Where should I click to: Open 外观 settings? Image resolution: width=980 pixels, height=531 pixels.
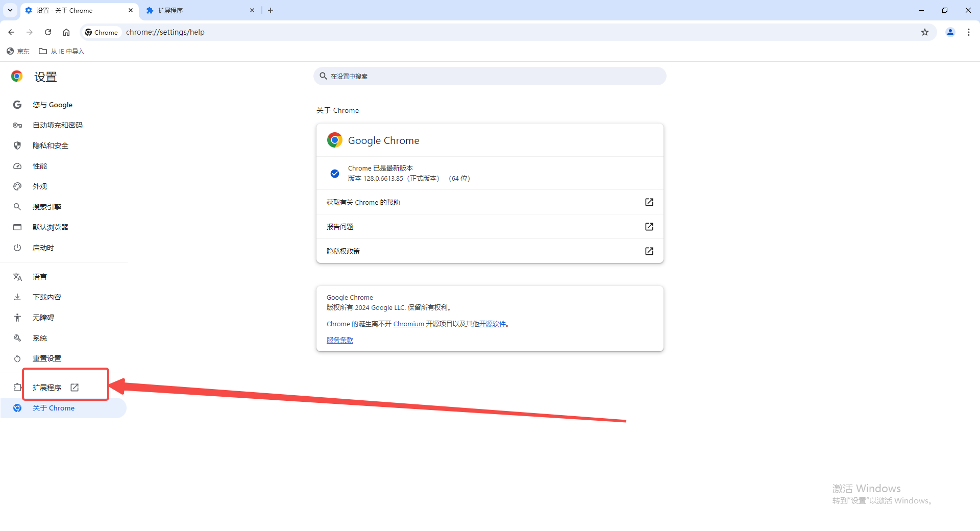coord(63,186)
